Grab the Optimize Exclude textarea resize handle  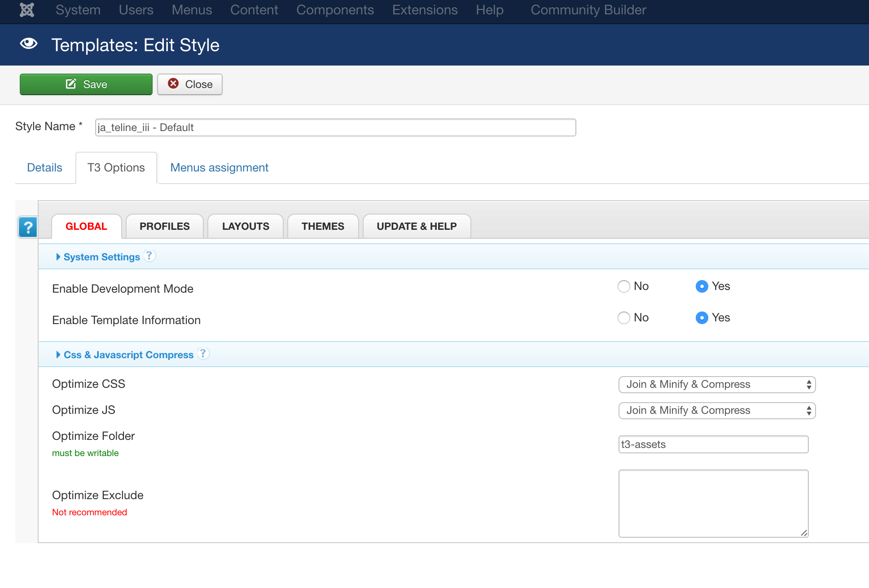804,533
